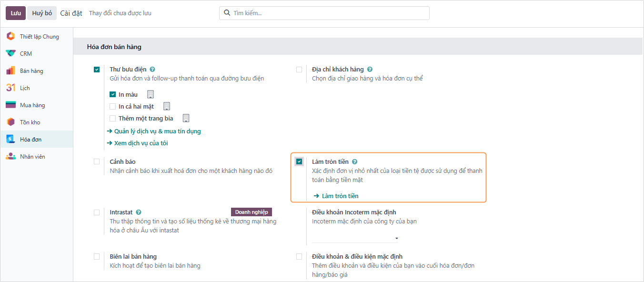Click help icon beside Làm tròn tiền

(354, 162)
